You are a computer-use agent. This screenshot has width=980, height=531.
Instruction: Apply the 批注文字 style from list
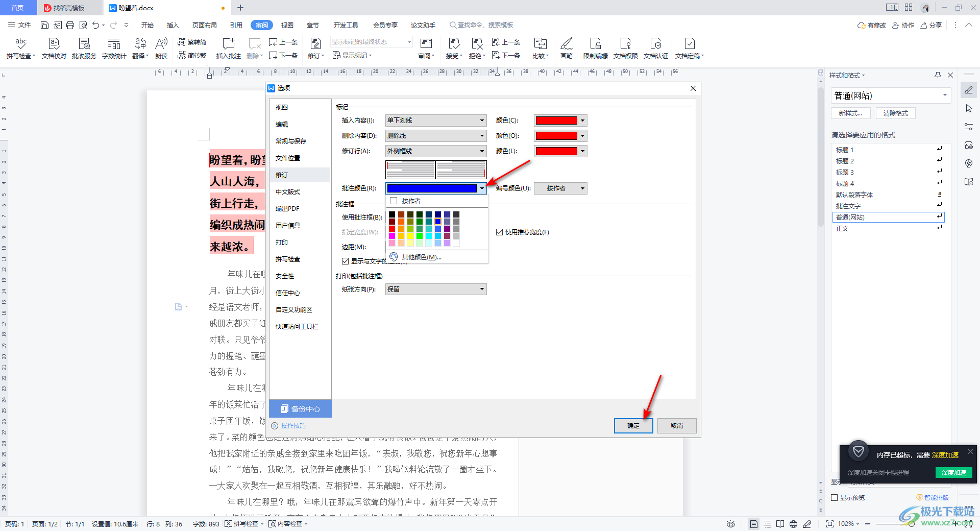click(x=888, y=206)
